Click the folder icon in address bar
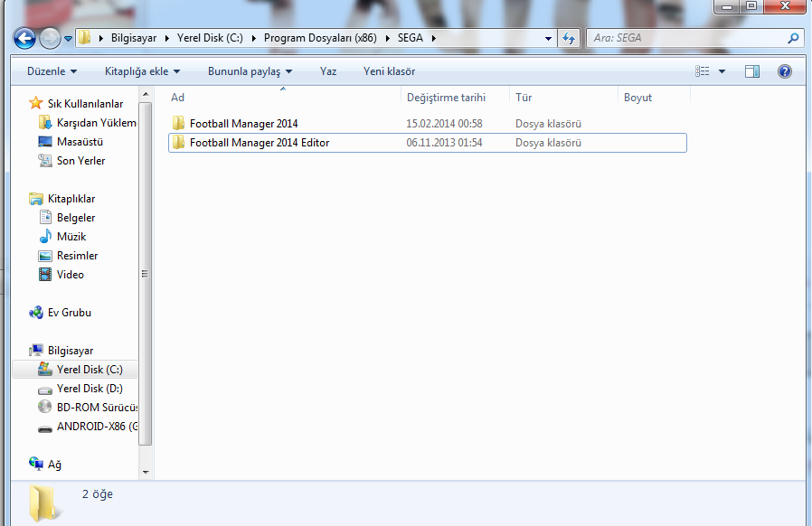Viewport: 812px width, 526px height. point(85,38)
